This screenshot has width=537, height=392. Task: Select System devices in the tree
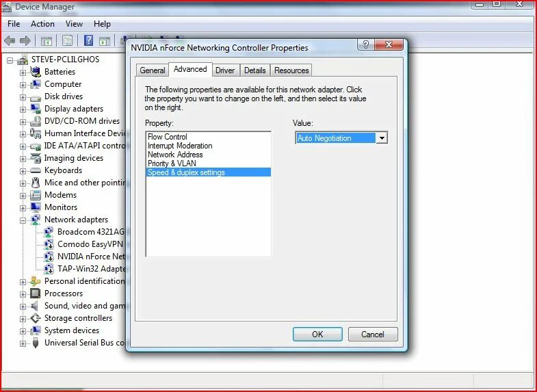(x=72, y=330)
